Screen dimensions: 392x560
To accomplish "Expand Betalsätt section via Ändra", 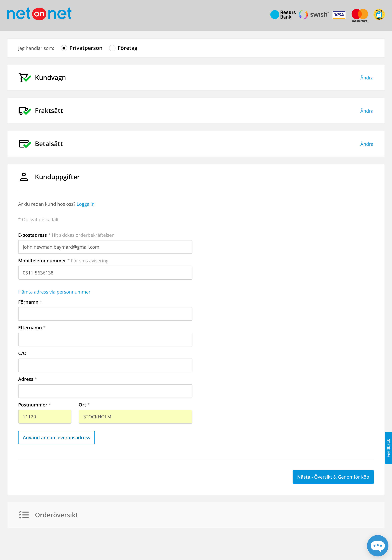I will pyautogui.click(x=366, y=144).
